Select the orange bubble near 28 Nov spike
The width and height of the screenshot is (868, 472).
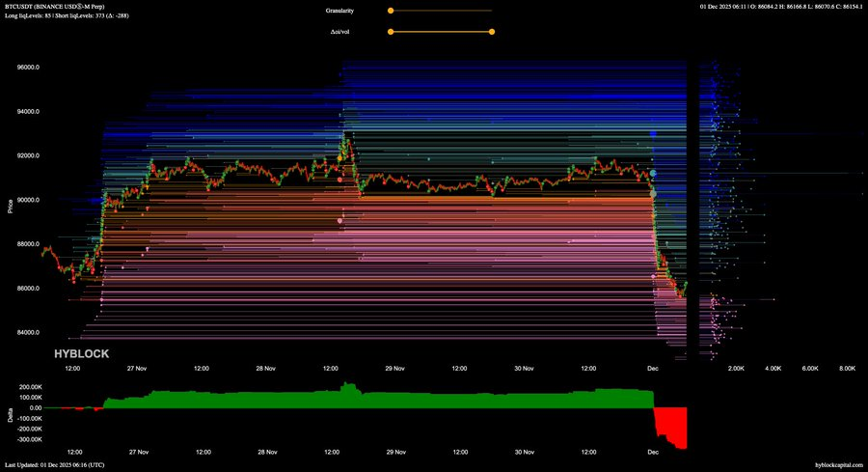click(340, 157)
